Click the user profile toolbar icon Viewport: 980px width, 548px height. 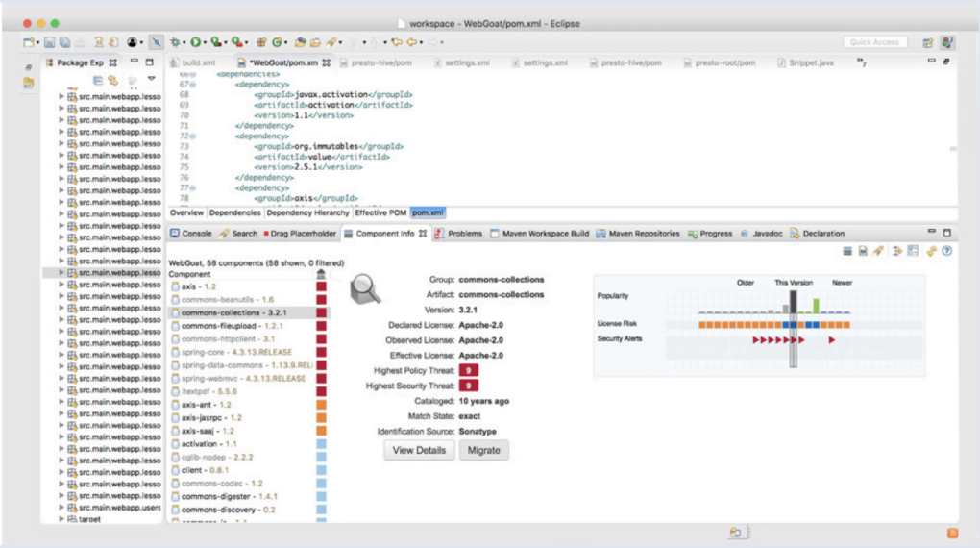pos(132,42)
